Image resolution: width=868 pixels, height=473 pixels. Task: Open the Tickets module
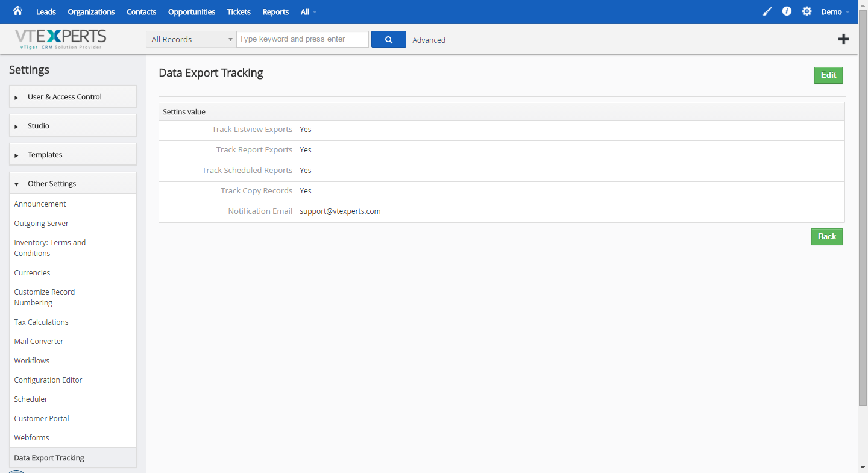[239, 12]
